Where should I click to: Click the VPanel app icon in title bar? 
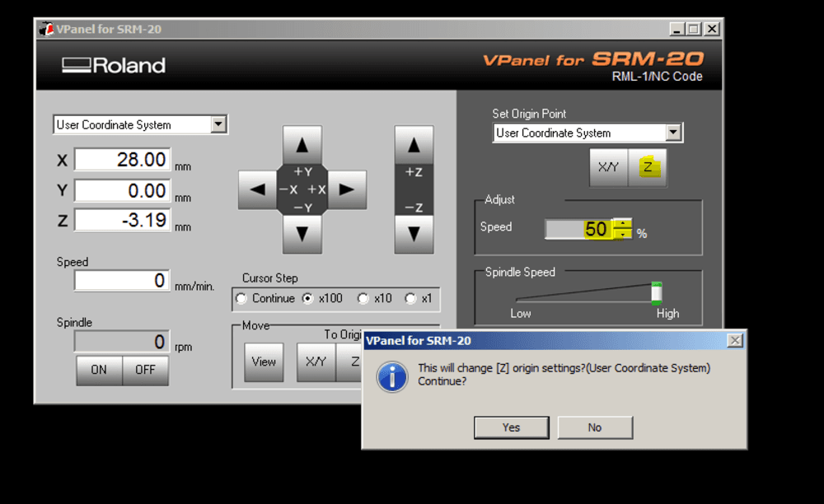tap(46, 29)
